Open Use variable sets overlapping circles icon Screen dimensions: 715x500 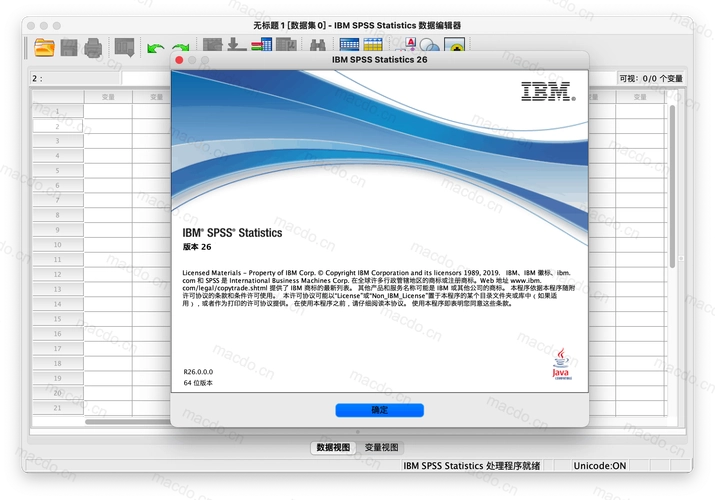430,45
